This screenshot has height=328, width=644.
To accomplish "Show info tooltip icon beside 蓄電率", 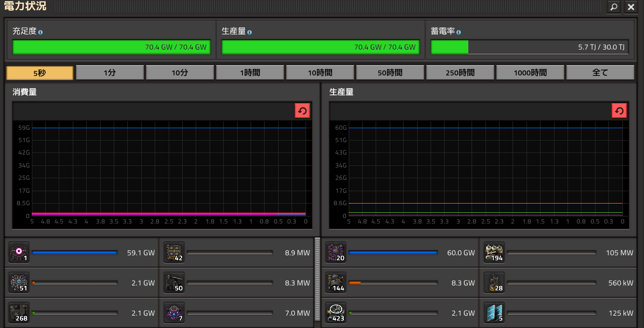I will [x=459, y=32].
